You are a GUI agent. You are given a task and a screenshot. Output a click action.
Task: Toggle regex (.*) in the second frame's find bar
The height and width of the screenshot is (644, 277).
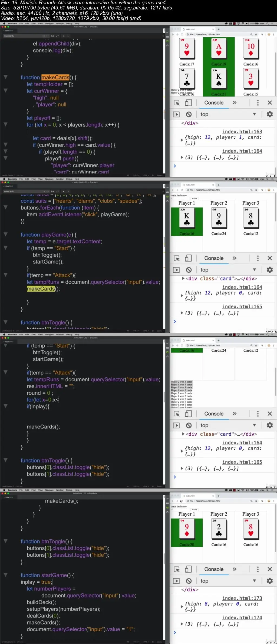click(57, 191)
